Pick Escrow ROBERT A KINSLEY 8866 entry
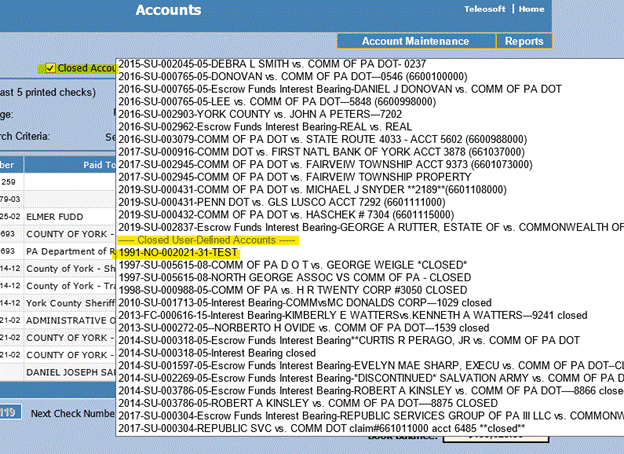This screenshot has width=624, height=454. (x=370, y=391)
